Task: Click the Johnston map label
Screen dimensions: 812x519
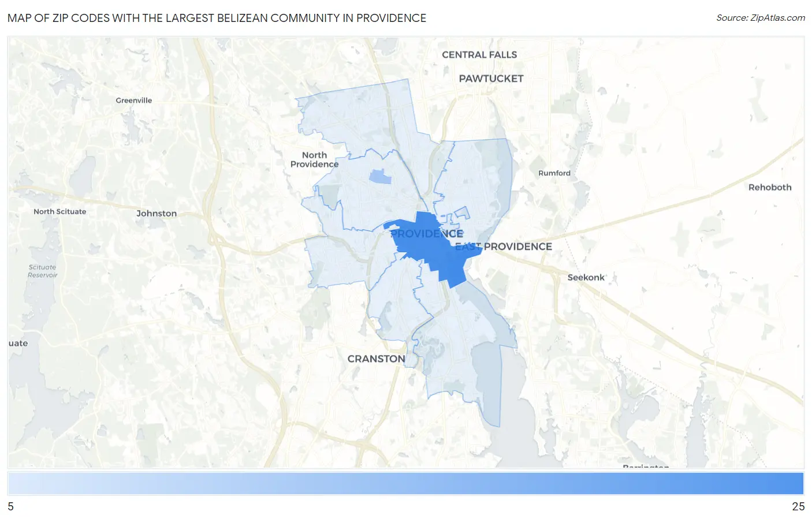Action: (x=157, y=214)
